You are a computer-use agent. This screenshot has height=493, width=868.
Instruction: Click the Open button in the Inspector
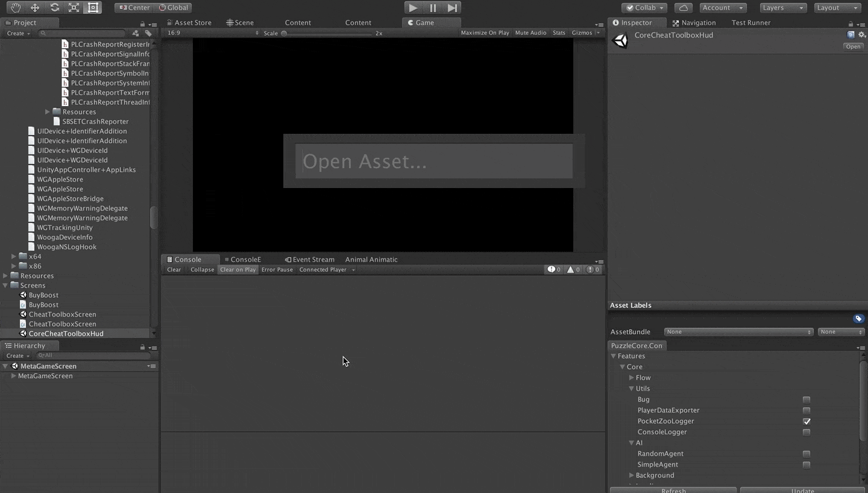tap(853, 46)
